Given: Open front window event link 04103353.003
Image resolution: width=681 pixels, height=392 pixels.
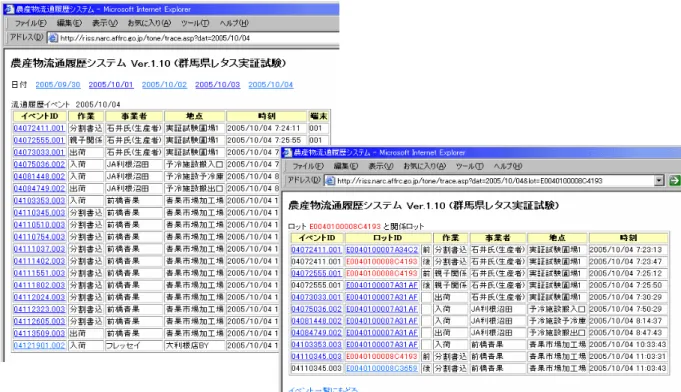Looking at the screenshot, I should pyautogui.click(x=316, y=344).
